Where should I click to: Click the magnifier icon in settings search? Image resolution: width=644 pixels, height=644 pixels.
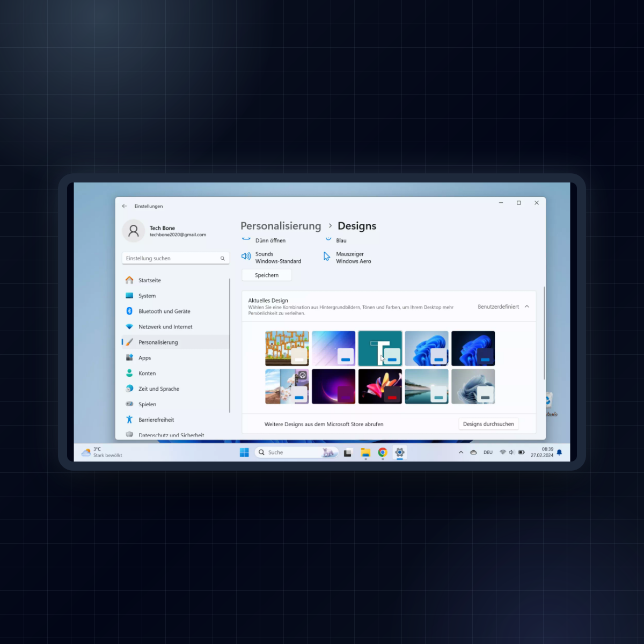click(x=222, y=258)
